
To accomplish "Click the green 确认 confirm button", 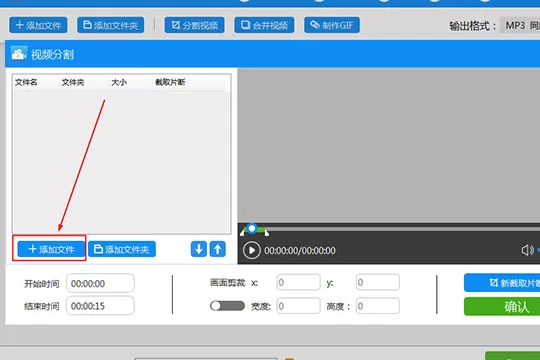I will point(502,306).
